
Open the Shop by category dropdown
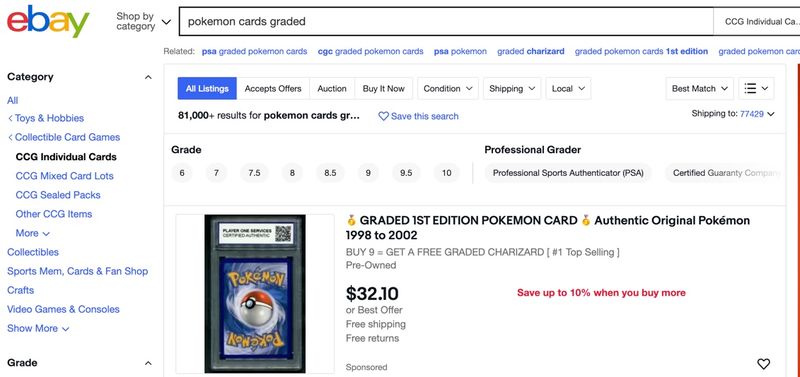pos(143,21)
